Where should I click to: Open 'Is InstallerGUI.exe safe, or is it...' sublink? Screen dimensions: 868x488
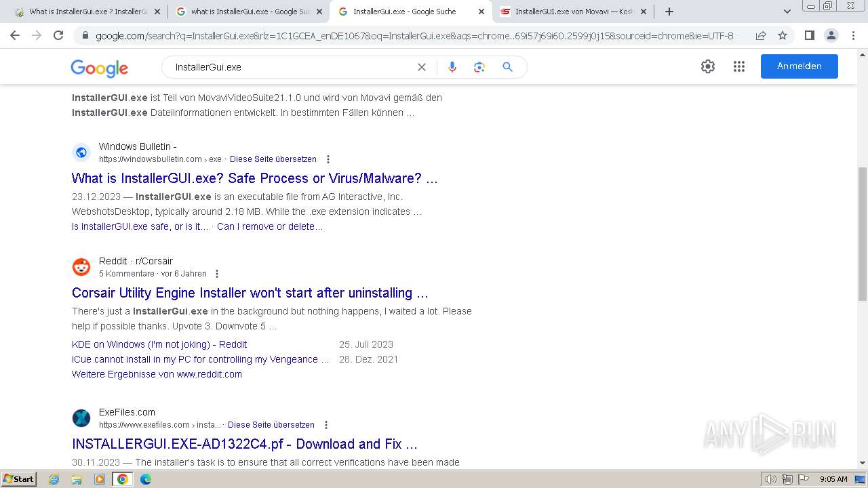[x=140, y=226]
